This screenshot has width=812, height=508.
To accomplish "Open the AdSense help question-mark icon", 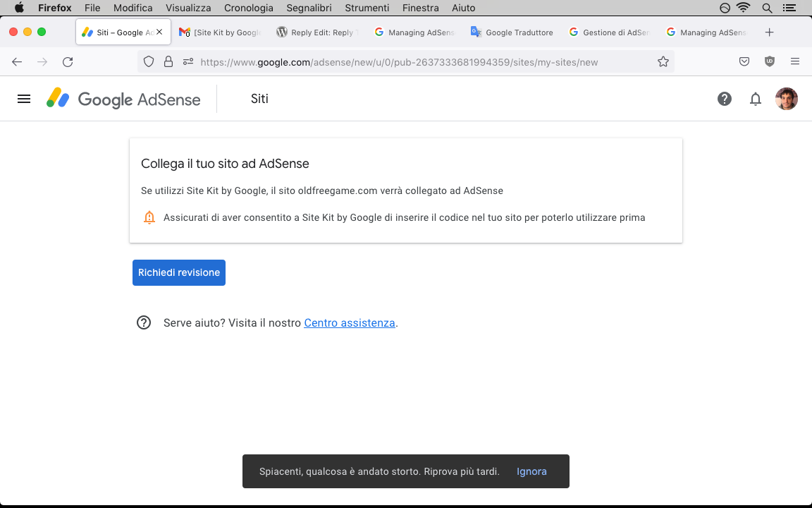I will click(x=724, y=99).
